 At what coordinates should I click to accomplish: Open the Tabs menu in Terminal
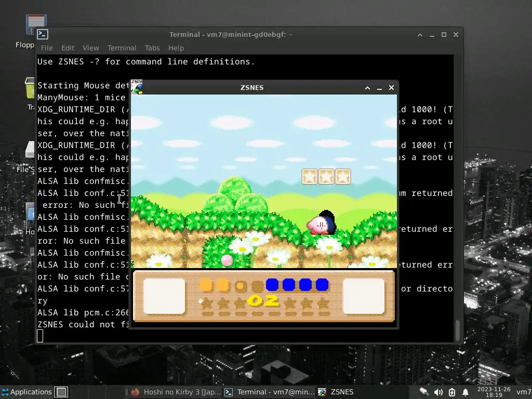(x=152, y=48)
